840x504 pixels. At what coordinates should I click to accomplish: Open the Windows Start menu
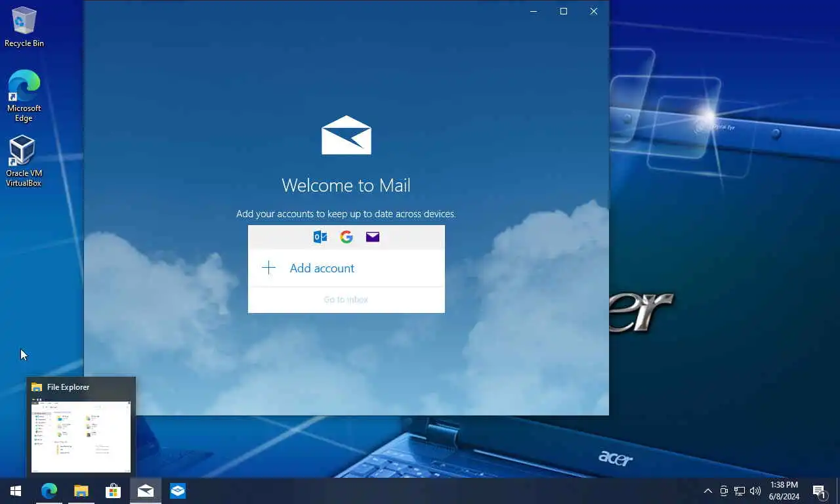[16, 491]
